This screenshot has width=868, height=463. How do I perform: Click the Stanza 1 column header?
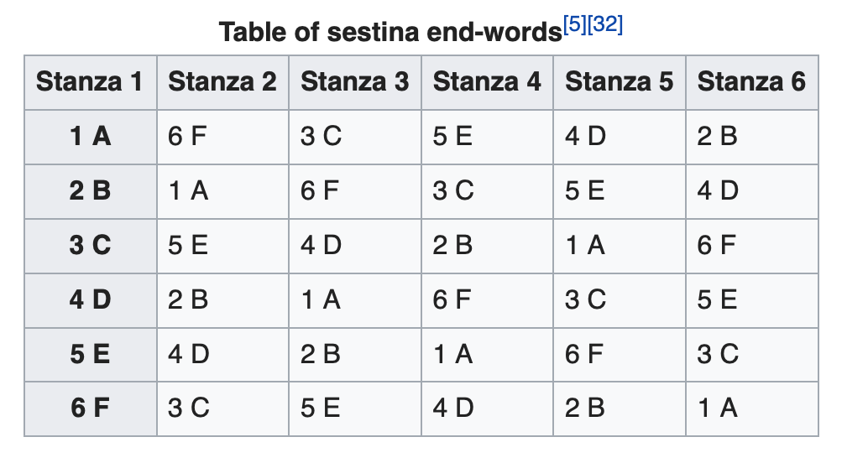[90, 82]
